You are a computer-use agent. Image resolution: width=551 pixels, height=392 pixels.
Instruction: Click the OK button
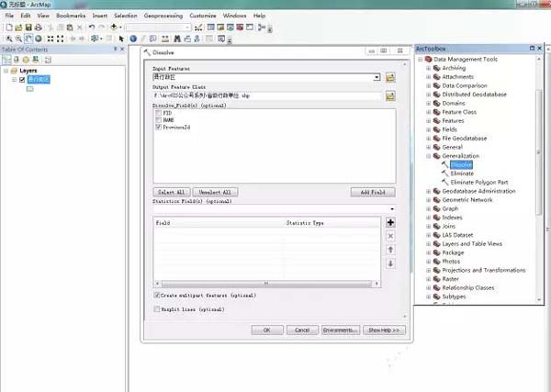pyautogui.click(x=267, y=330)
